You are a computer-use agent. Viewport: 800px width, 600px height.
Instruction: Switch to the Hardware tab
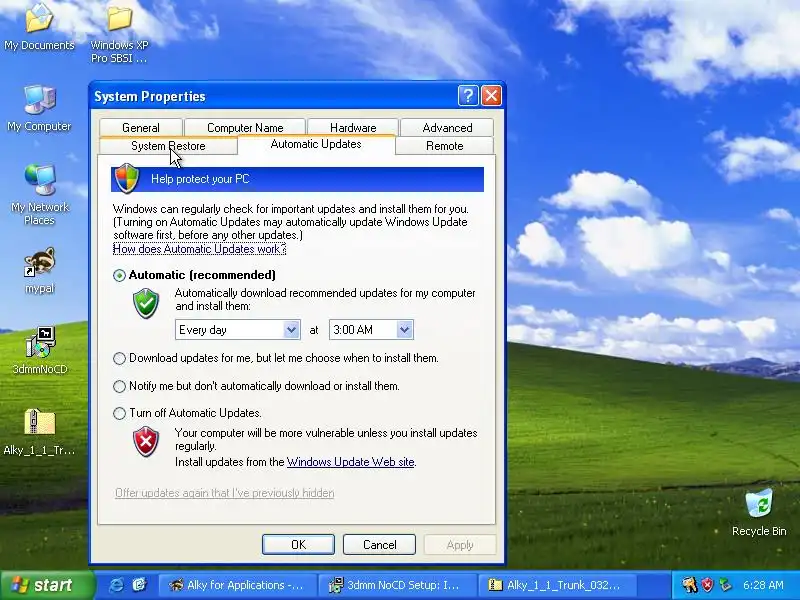[x=353, y=128]
